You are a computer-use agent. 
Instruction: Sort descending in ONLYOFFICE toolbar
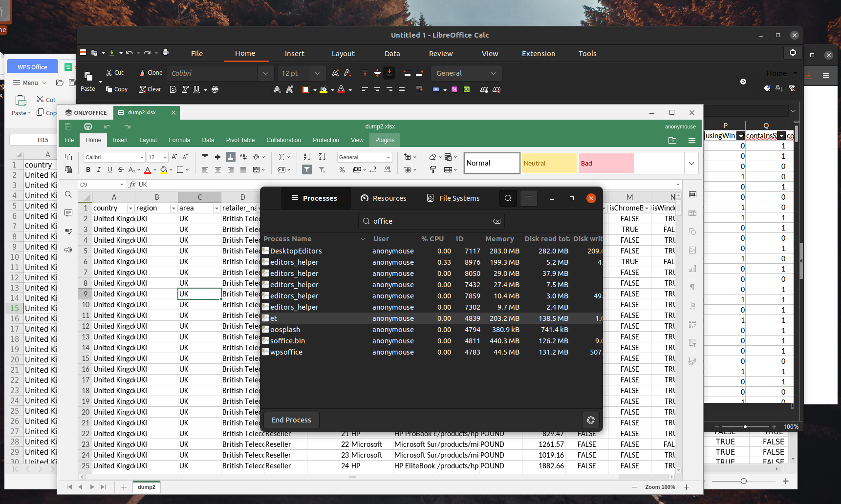[322, 157]
